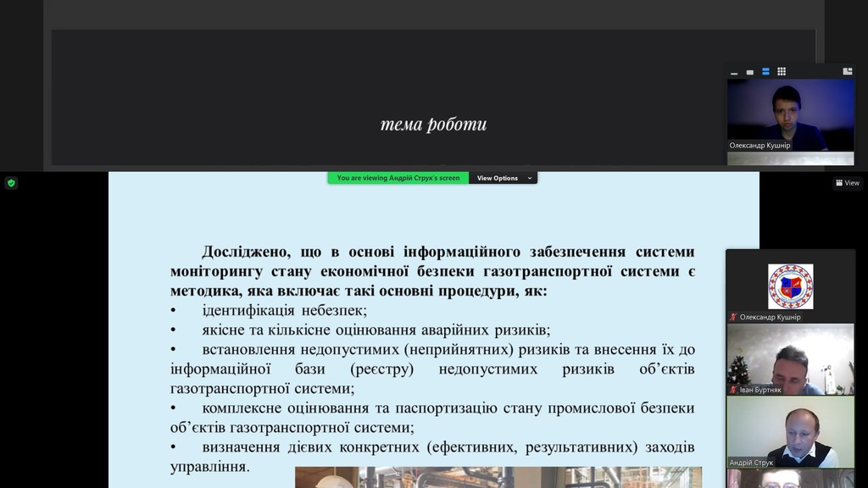The height and width of the screenshot is (488, 868).
Task: Click the exit mini-window icon in video panel
Action: click(847, 72)
